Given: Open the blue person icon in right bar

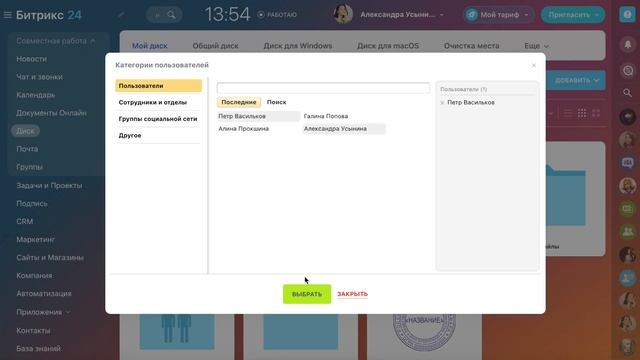Looking at the screenshot, I should tap(628, 278).
